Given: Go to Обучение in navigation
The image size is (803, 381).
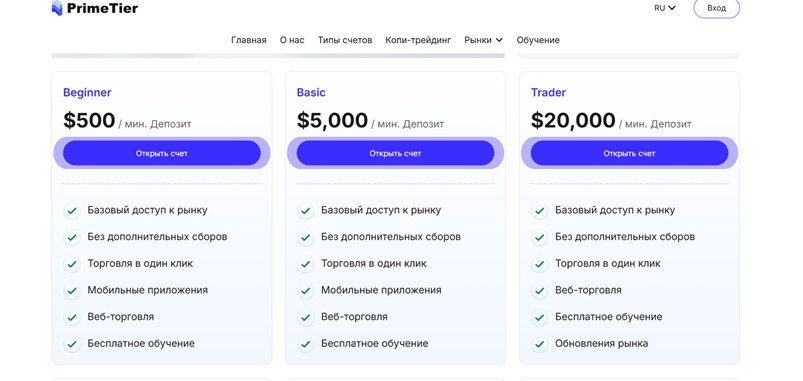Looking at the screenshot, I should pos(538,40).
